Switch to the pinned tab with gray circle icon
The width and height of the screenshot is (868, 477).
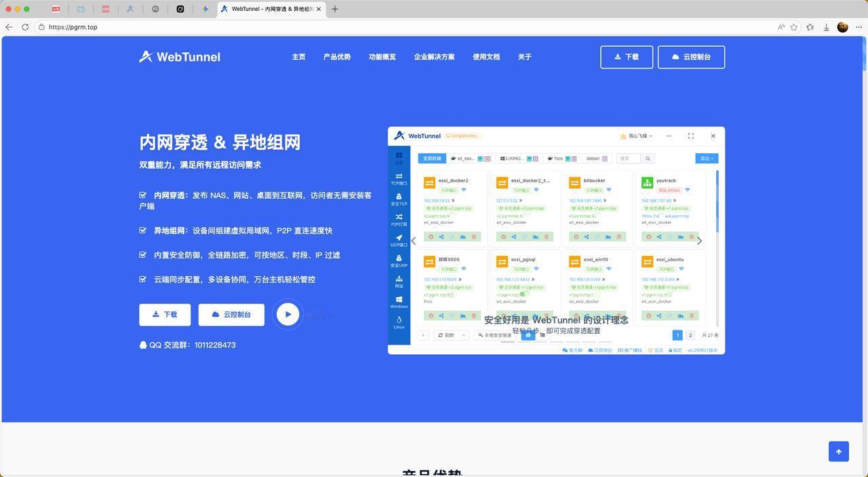pyautogui.click(x=155, y=9)
